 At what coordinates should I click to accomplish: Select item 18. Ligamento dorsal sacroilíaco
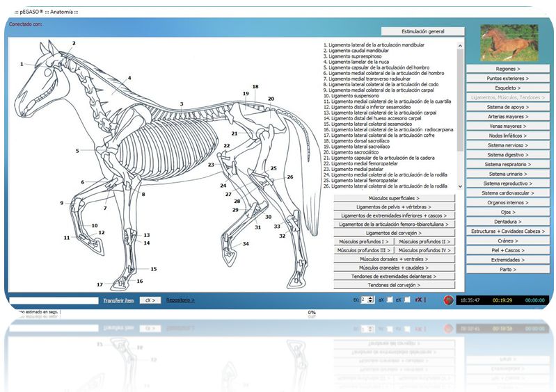tap(356, 141)
